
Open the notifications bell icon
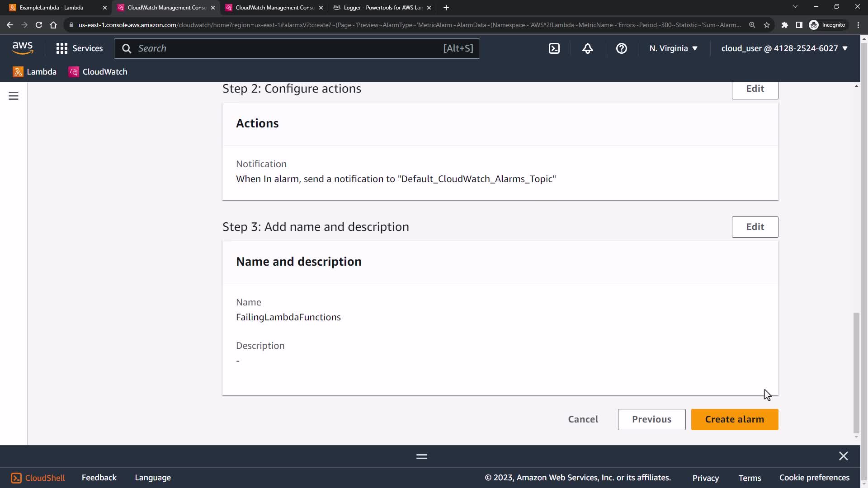pos(588,48)
